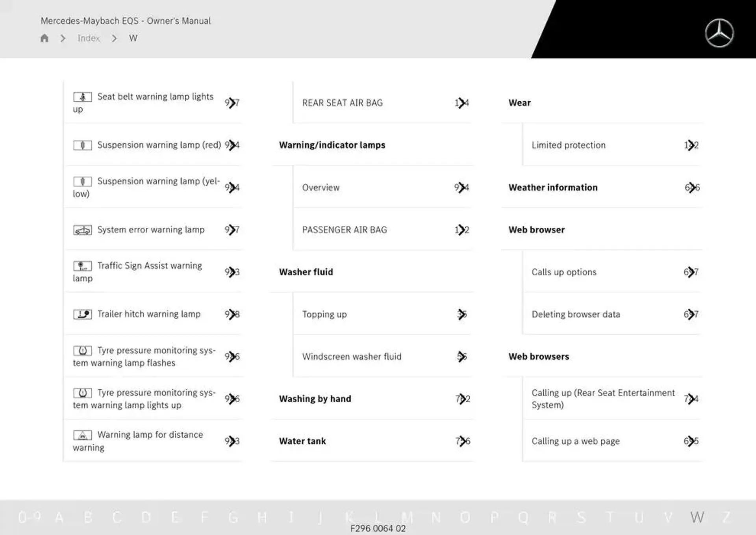This screenshot has height=535, width=756.
Task: Click the trailer hitch warning lamp icon
Action: (82, 314)
